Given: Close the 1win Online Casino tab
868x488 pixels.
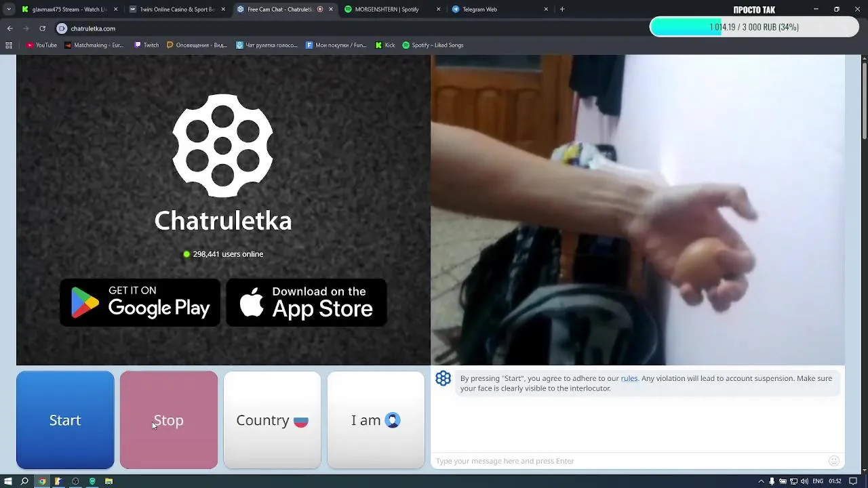Looking at the screenshot, I should pos(223,9).
